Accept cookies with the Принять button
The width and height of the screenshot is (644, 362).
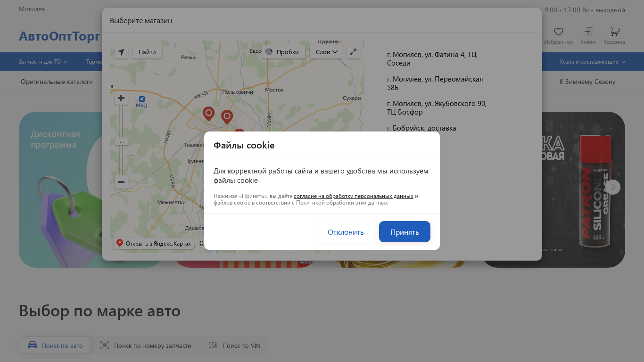click(x=405, y=232)
